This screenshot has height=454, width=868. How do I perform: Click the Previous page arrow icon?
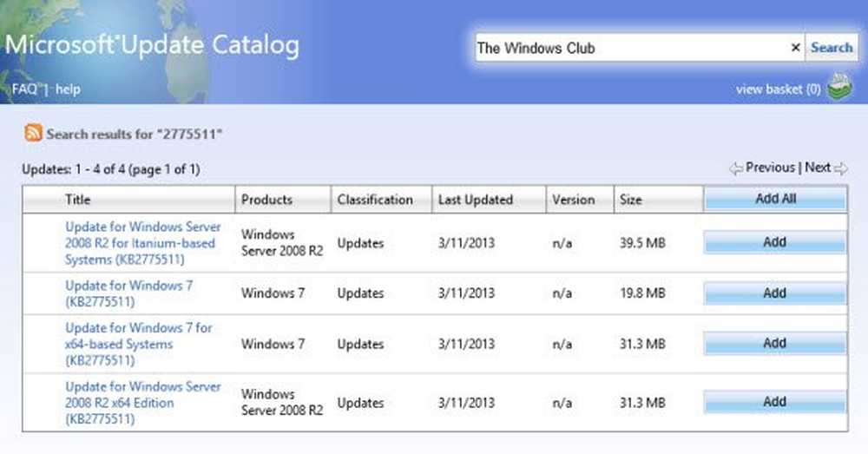pyautogui.click(x=735, y=168)
